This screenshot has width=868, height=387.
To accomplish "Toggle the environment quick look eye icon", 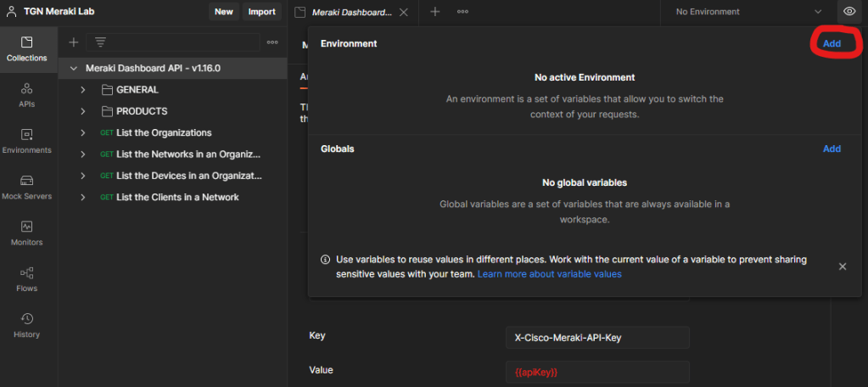I will click(848, 12).
